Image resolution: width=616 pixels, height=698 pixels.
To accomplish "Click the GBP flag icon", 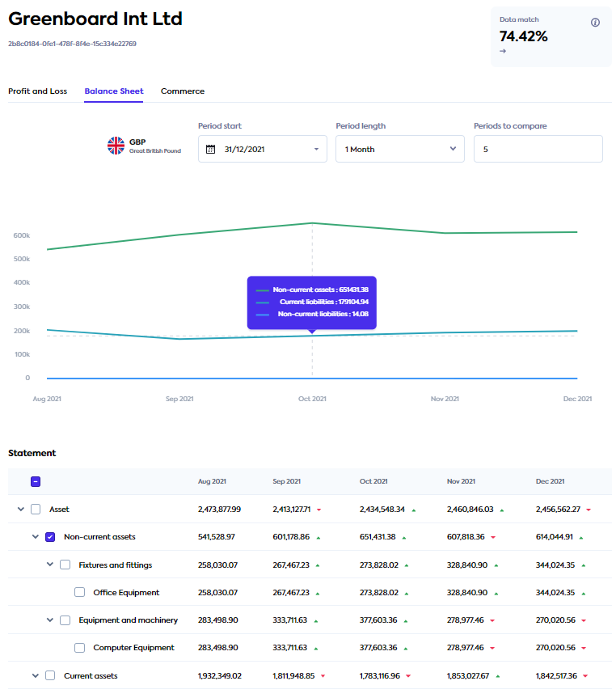I will [x=116, y=146].
